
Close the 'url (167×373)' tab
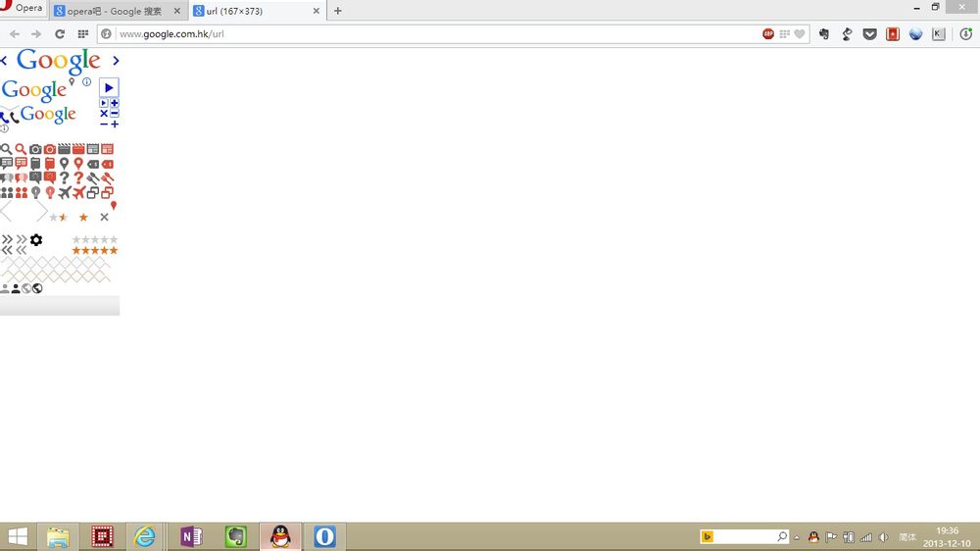click(316, 11)
